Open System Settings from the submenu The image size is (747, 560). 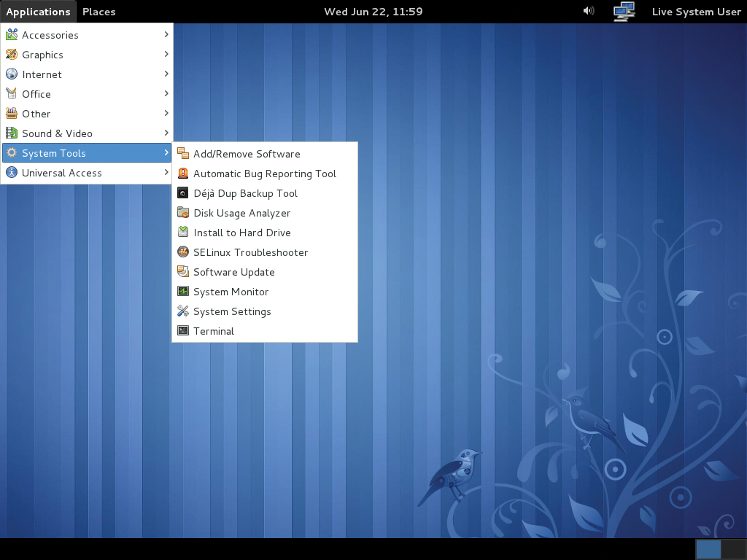point(232,311)
